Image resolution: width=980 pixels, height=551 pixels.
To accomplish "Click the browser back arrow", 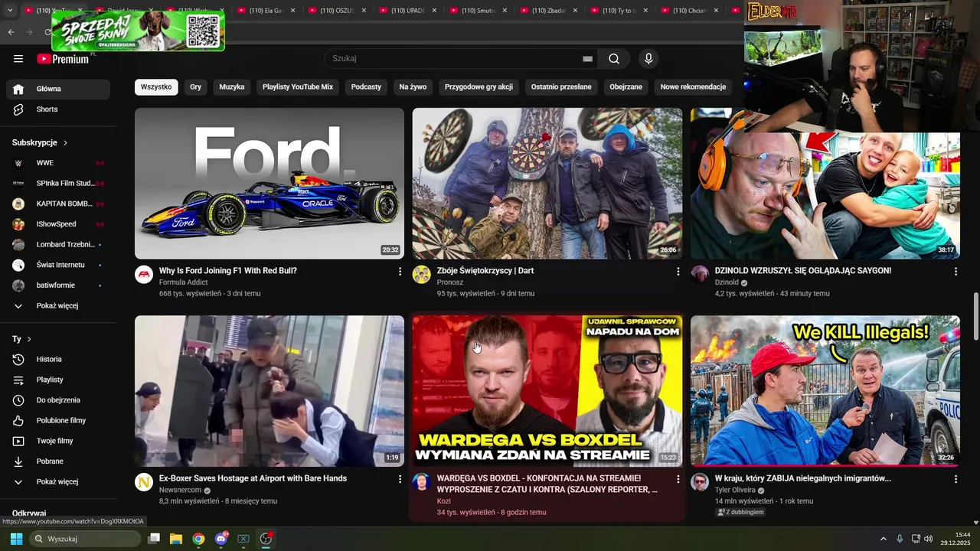I will click(x=11, y=32).
